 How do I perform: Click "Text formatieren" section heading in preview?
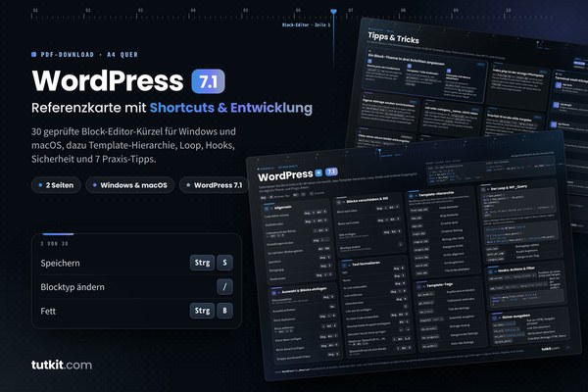pos(366,264)
